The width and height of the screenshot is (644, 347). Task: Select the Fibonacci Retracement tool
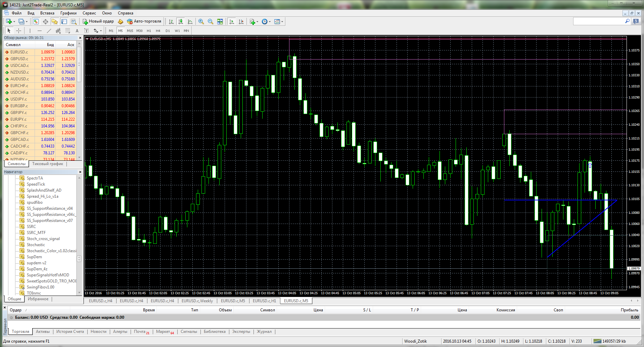click(x=67, y=31)
